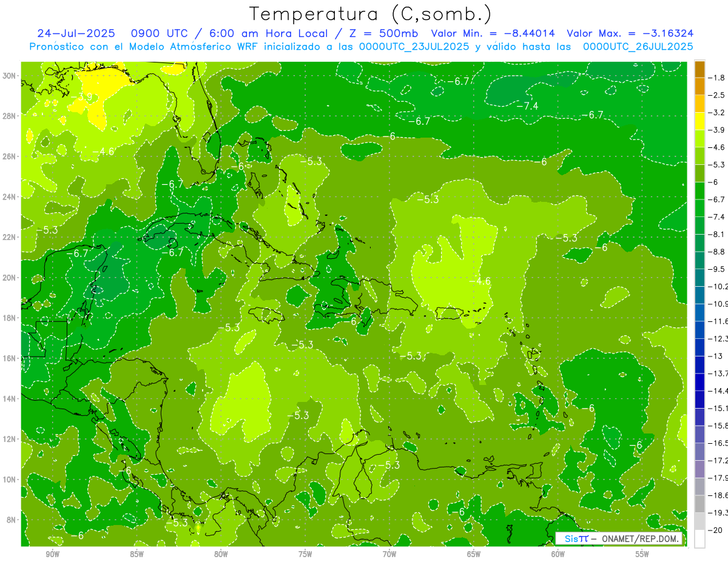Click the 60W longitude axis label
The height and width of the screenshot is (562, 728).
558,554
